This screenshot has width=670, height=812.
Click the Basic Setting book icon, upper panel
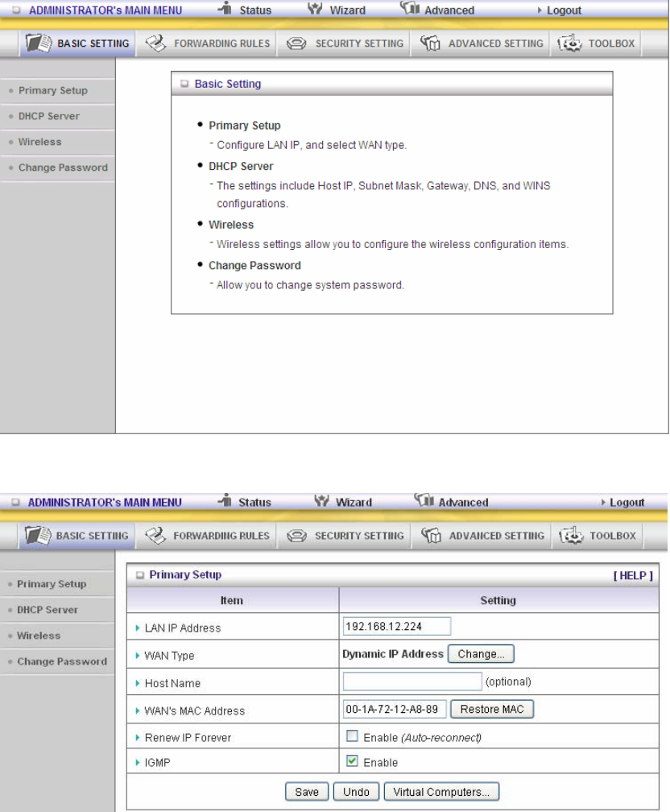[39, 43]
